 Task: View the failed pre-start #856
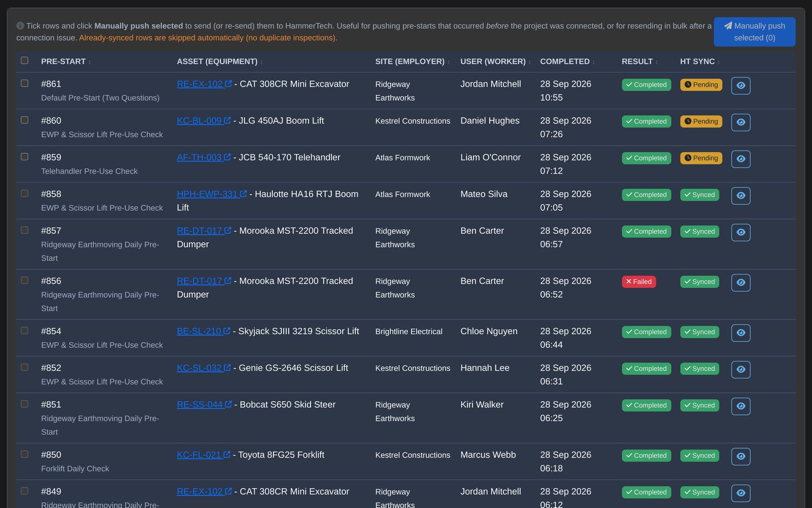point(740,282)
